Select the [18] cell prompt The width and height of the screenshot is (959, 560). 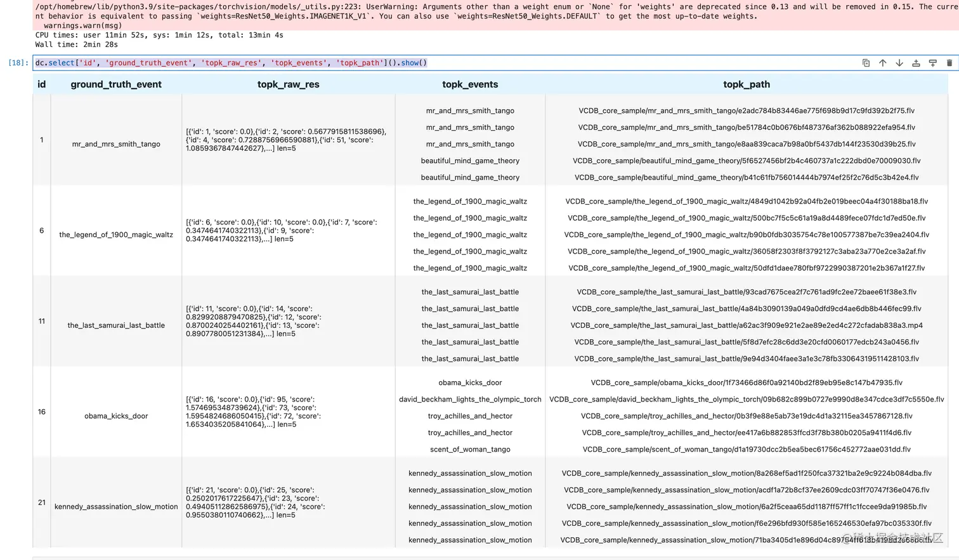(18, 63)
